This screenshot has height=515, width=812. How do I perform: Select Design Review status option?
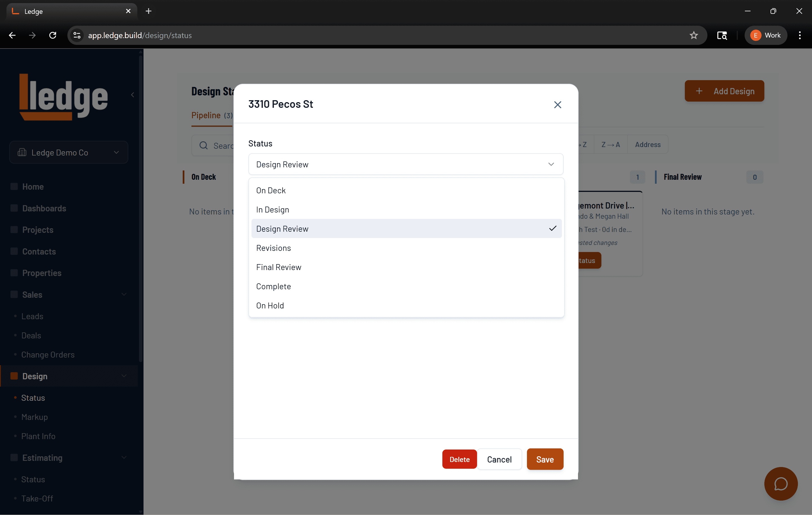point(406,229)
